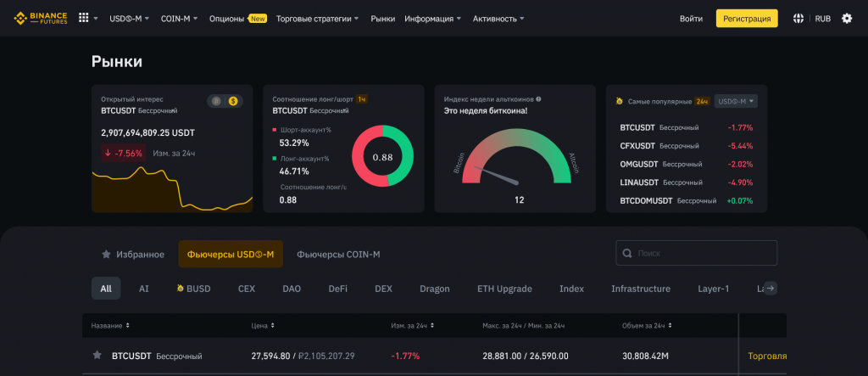The height and width of the screenshot is (376, 868).
Task: Select the AI category filter
Action: tap(144, 289)
